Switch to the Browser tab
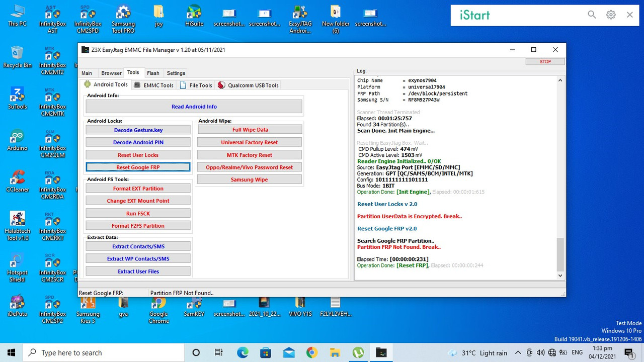Screen dimensions: 644x362 click(x=111, y=73)
